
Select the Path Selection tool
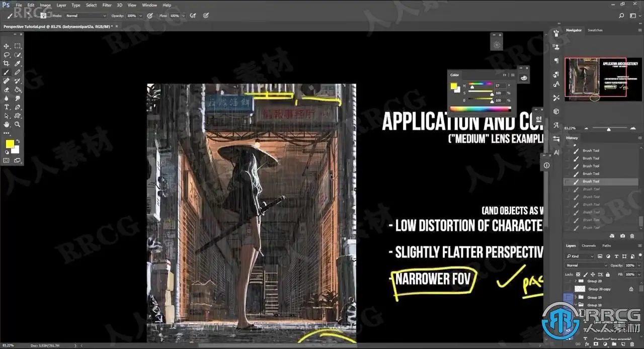point(7,116)
